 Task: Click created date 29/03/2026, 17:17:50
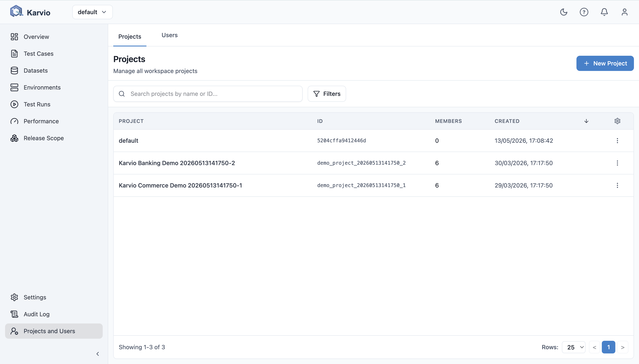click(523, 185)
